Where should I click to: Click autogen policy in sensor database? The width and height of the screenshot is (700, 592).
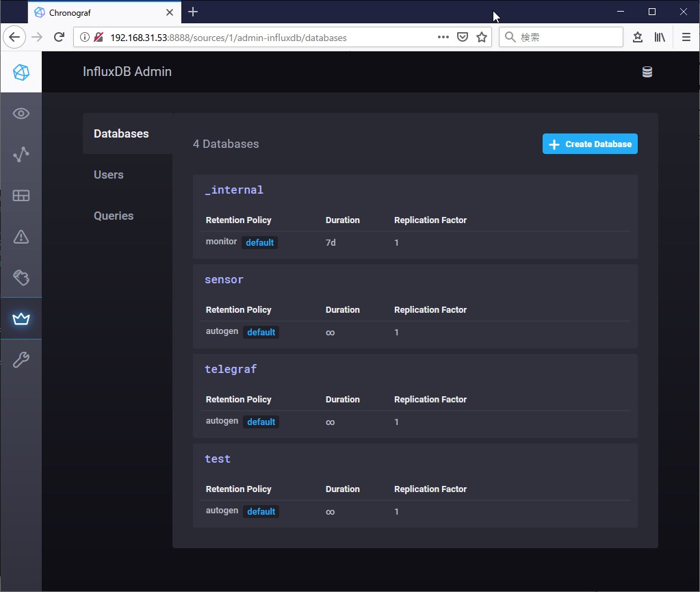(222, 331)
